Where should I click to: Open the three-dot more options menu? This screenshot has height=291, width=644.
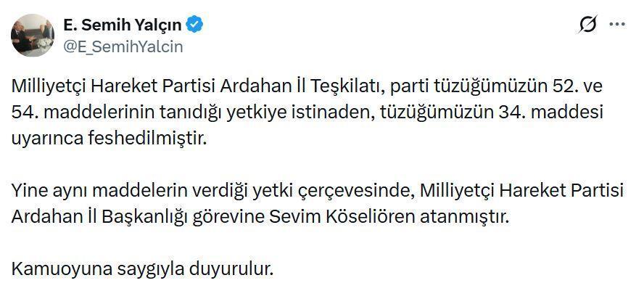pos(616,25)
